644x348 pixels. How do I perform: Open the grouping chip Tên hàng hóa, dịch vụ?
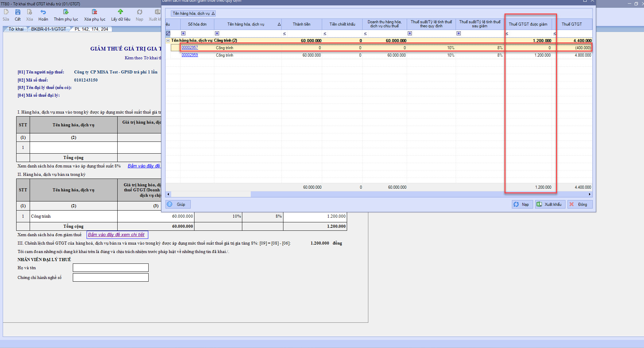coord(193,13)
